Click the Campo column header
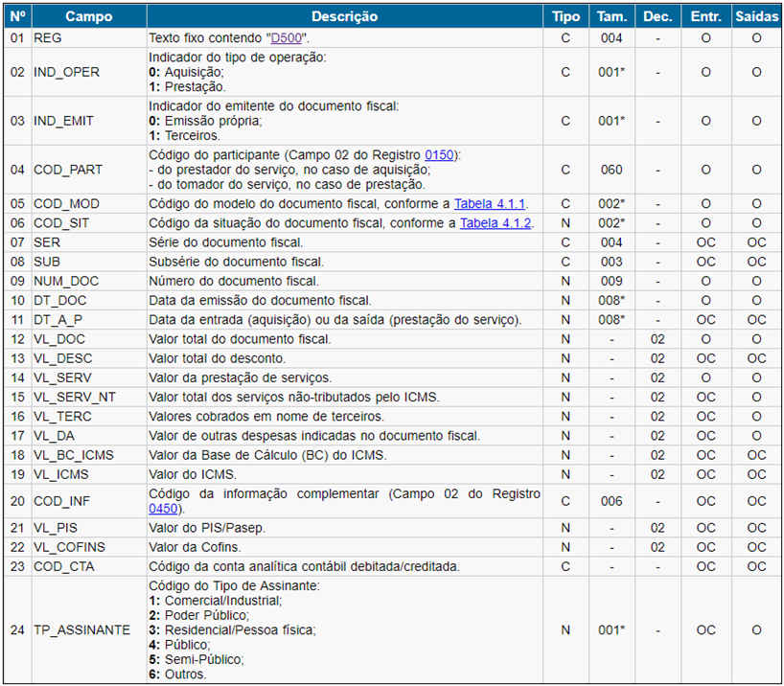This screenshot has width=784, height=686. (87, 16)
